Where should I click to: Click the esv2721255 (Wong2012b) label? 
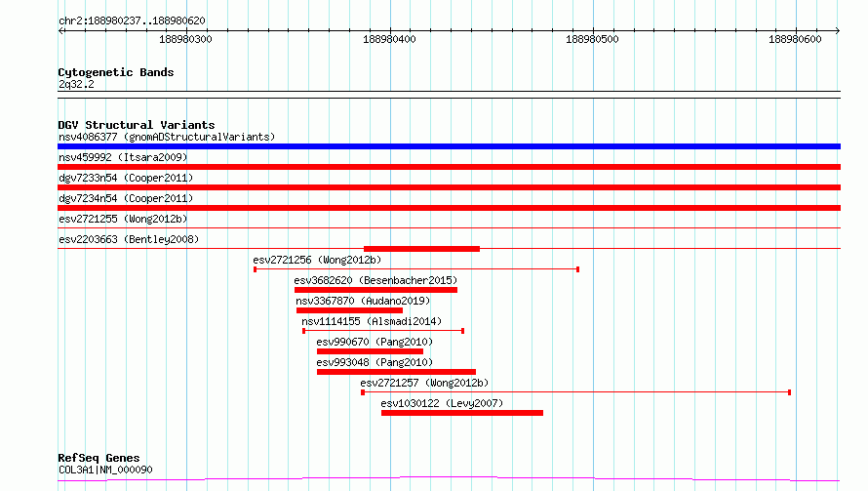point(123,219)
